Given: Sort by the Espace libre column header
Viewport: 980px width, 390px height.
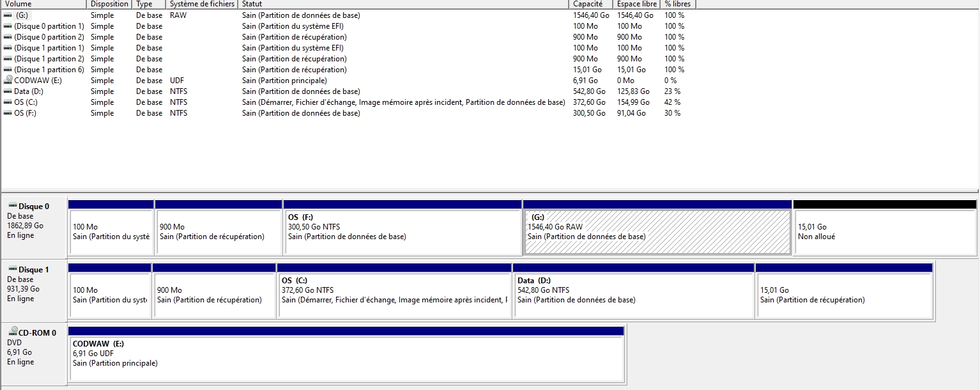Looking at the screenshot, I should click(x=637, y=4).
